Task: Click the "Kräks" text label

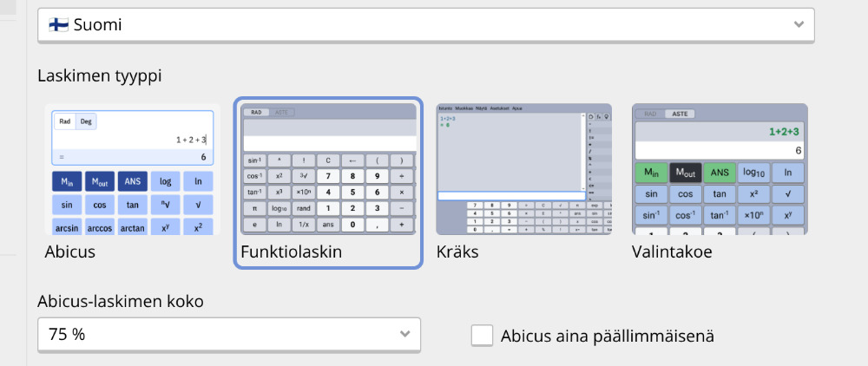Action: pos(457,252)
